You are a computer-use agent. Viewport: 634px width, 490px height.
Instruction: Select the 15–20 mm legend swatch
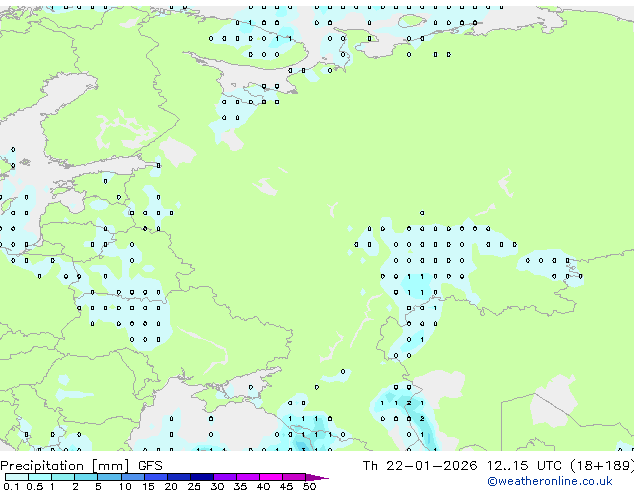tap(155, 477)
